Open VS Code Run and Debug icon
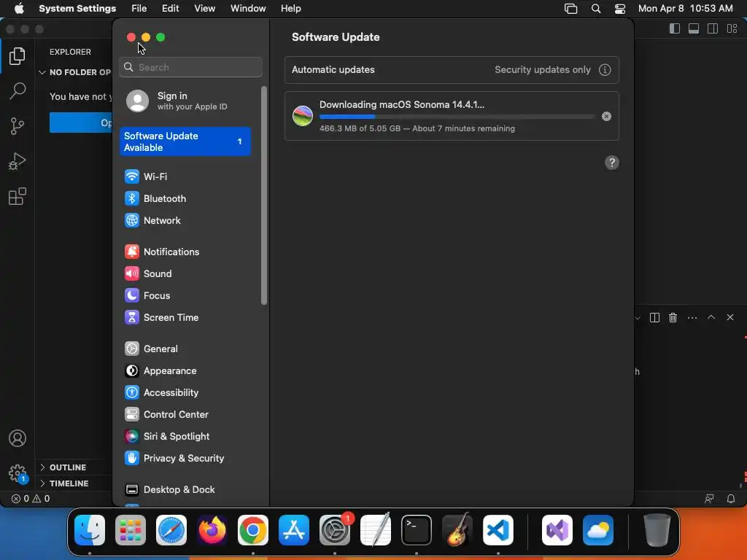 point(18,161)
